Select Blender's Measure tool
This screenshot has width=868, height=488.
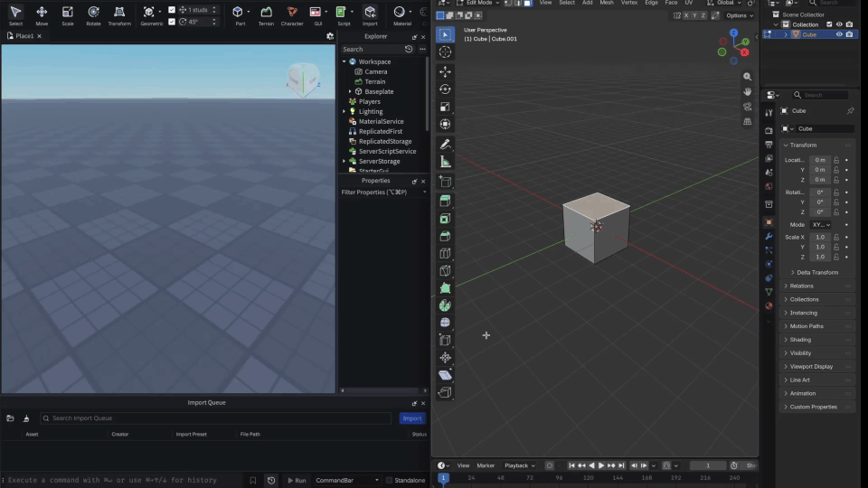445,162
